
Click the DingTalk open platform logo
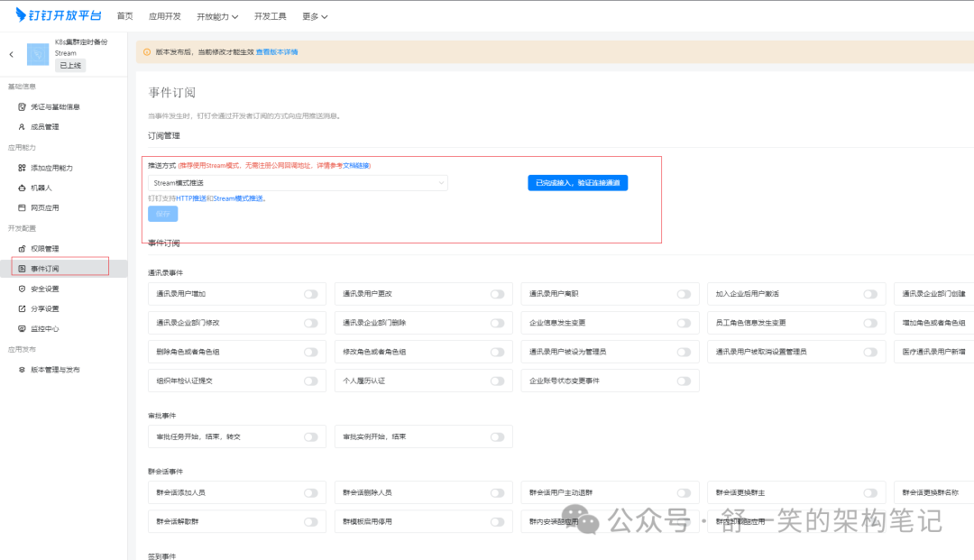pos(59,15)
